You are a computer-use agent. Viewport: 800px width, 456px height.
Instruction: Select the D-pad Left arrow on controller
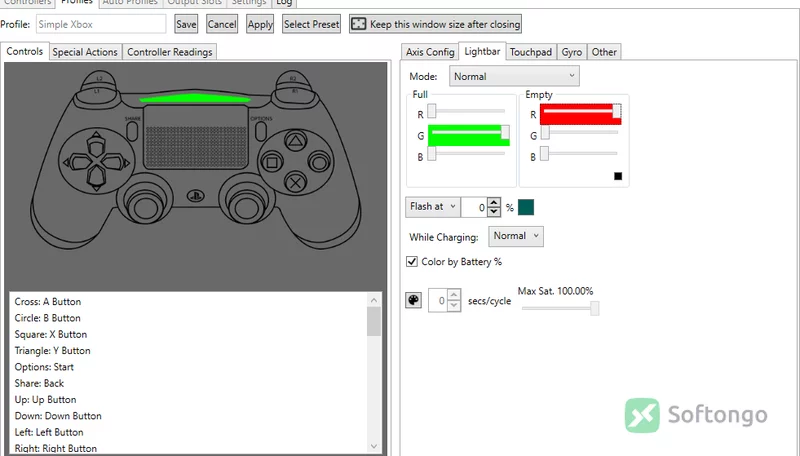(x=78, y=163)
